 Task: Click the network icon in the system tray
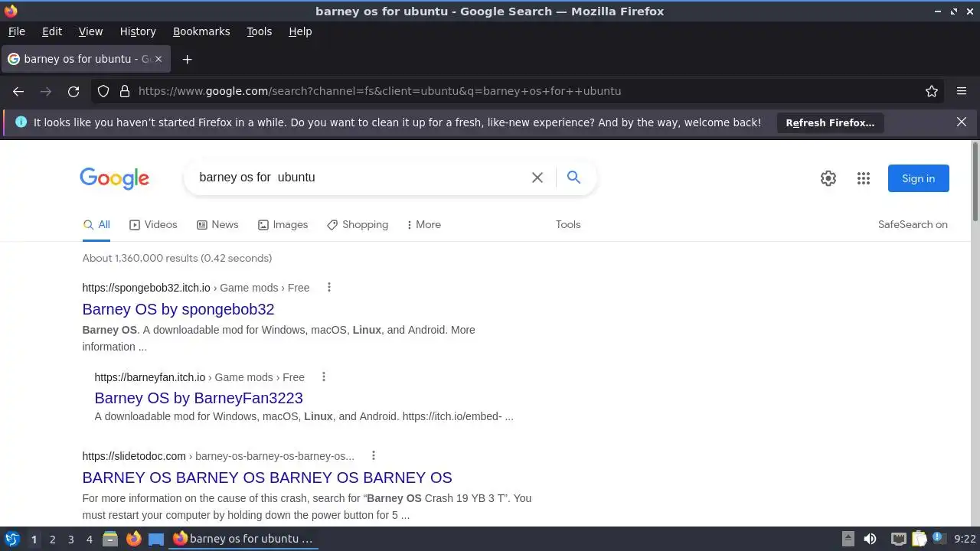[899, 539]
